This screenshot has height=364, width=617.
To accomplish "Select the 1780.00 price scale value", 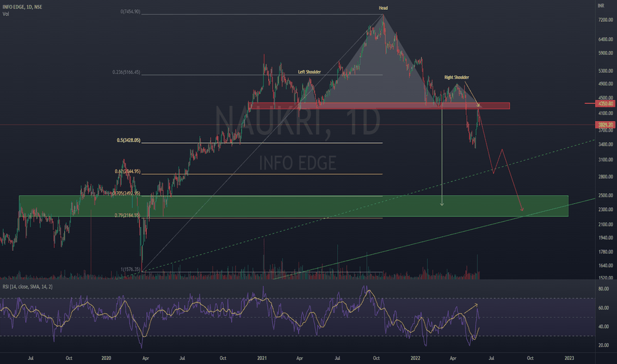I will 606,252.
